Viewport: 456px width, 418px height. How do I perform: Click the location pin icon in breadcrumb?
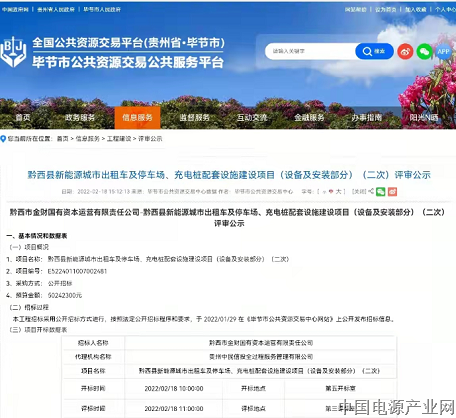[x=3, y=139]
